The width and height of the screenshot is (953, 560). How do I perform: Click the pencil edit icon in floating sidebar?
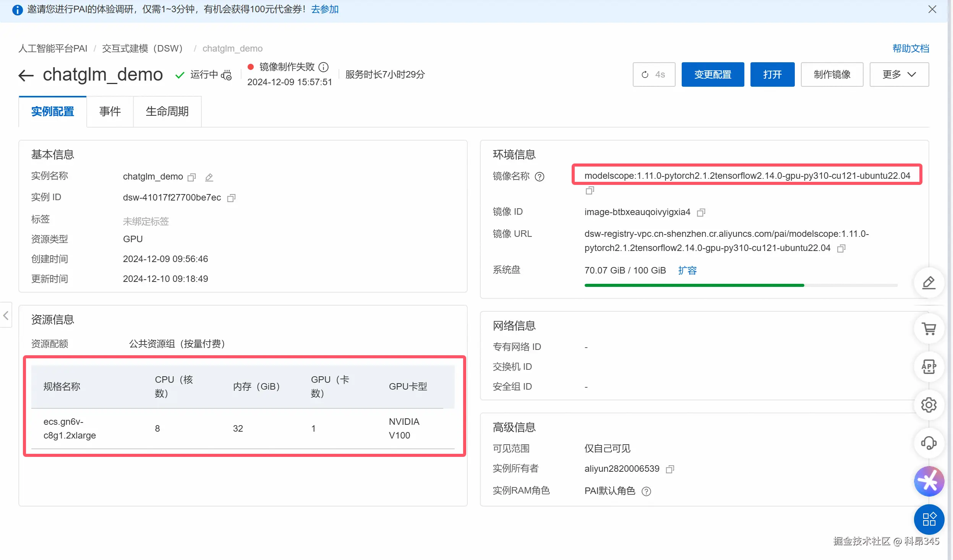pyautogui.click(x=929, y=283)
